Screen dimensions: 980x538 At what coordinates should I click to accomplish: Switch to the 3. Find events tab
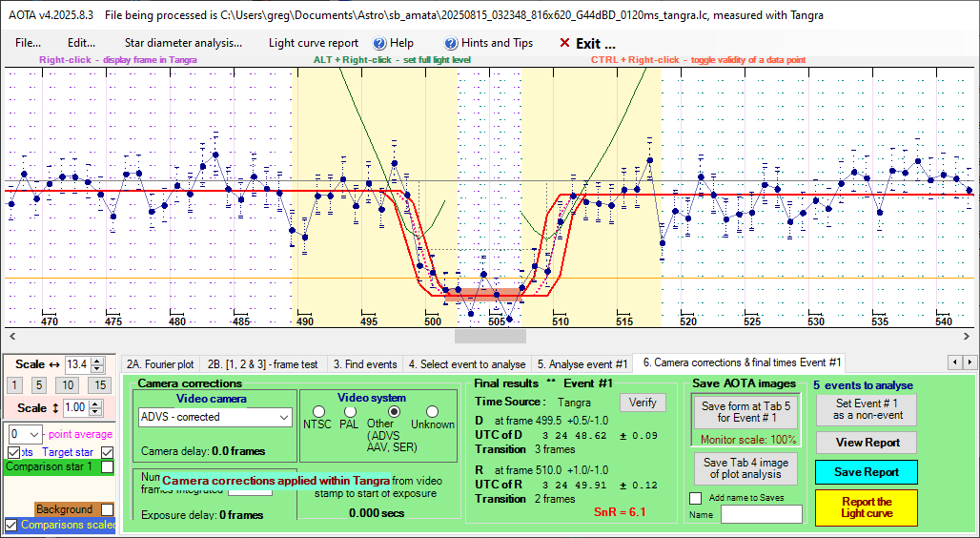click(x=364, y=363)
